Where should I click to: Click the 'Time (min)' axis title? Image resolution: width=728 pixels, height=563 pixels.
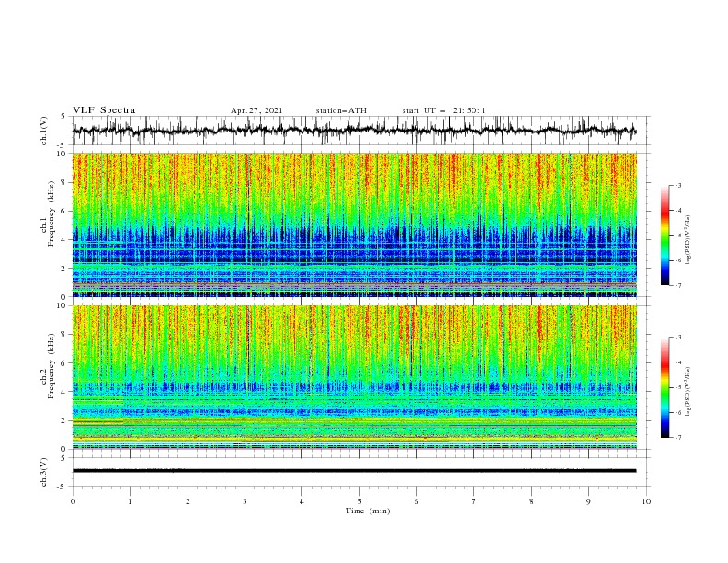tap(368, 511)
